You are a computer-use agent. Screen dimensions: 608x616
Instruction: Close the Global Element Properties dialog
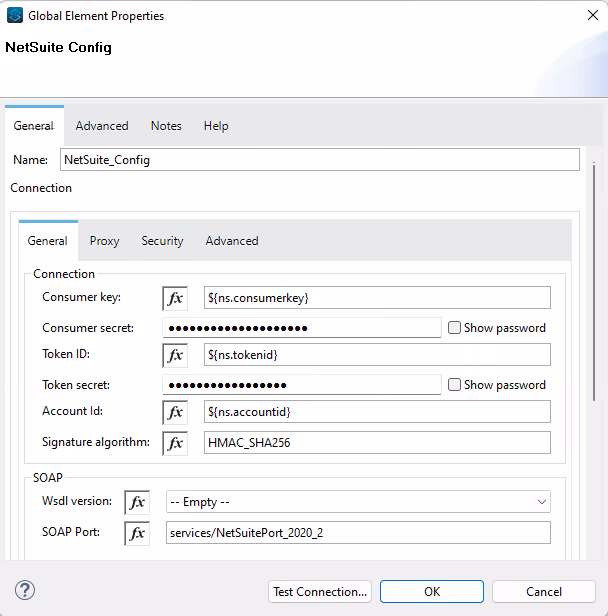tap(593, 15)
